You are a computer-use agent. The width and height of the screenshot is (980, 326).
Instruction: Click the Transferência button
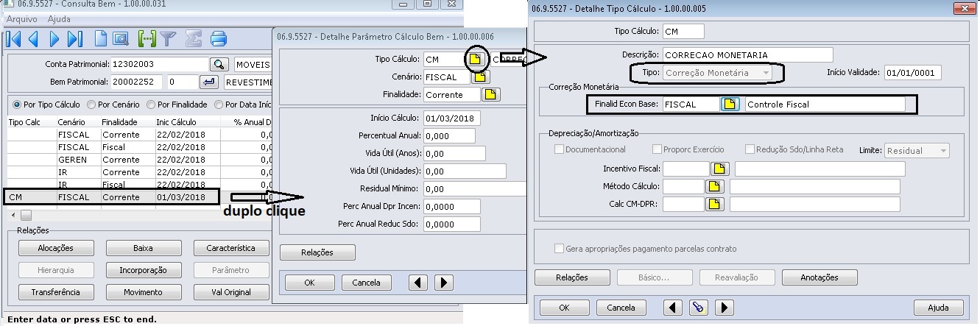[x=55, y=292]
